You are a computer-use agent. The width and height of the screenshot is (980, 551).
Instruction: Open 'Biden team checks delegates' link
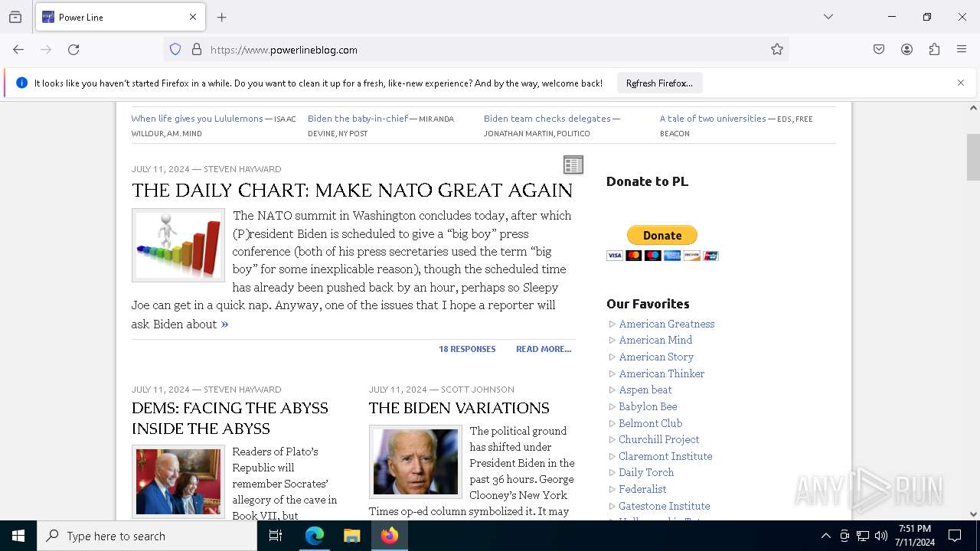coord(547,119)
